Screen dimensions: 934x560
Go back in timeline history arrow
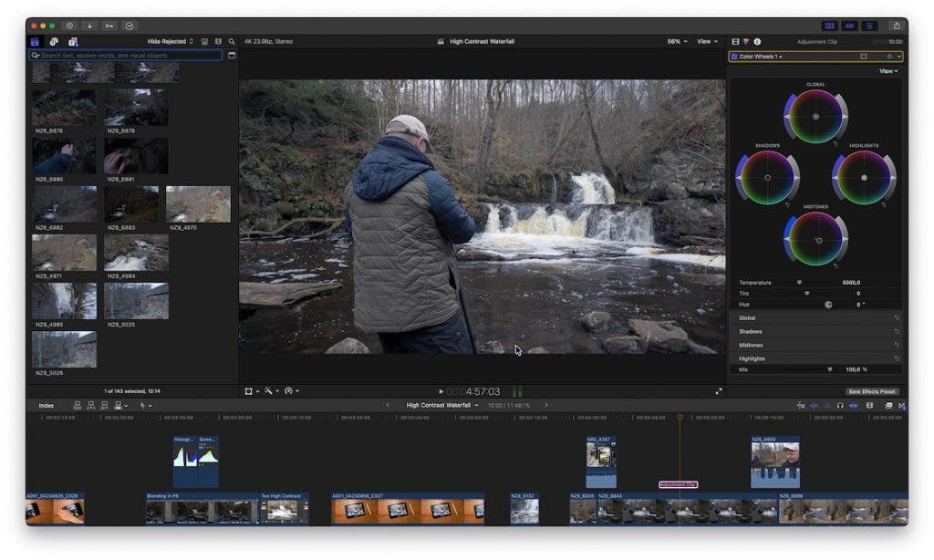[387, 405]
